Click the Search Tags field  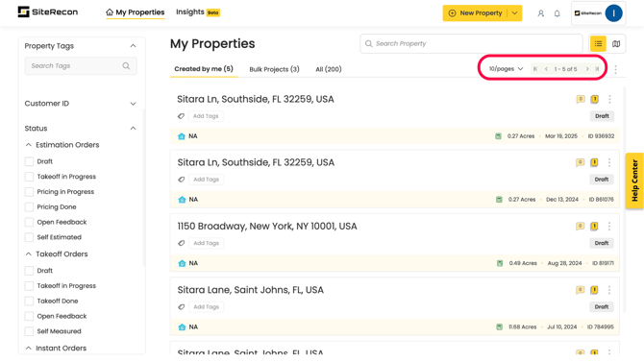point(81,65)
